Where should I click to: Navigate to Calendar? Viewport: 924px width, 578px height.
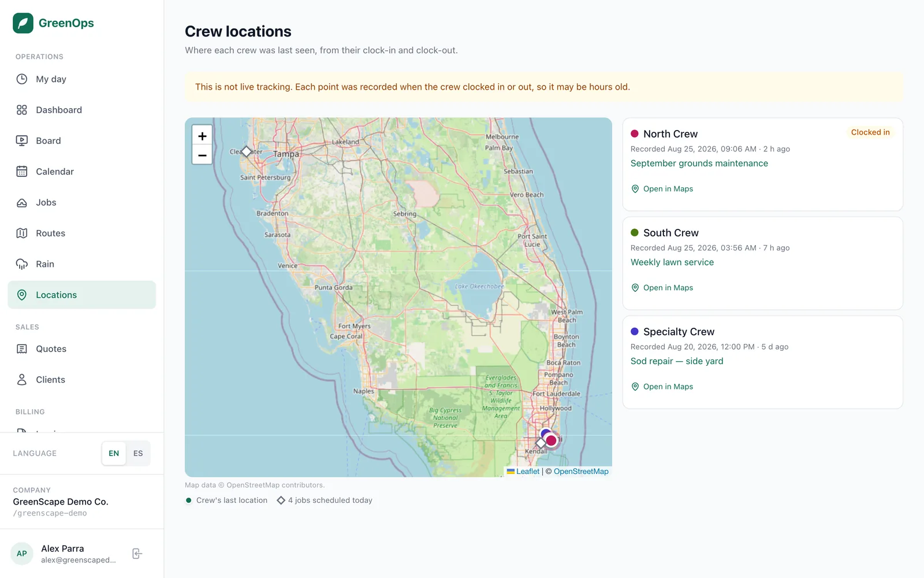81,172
